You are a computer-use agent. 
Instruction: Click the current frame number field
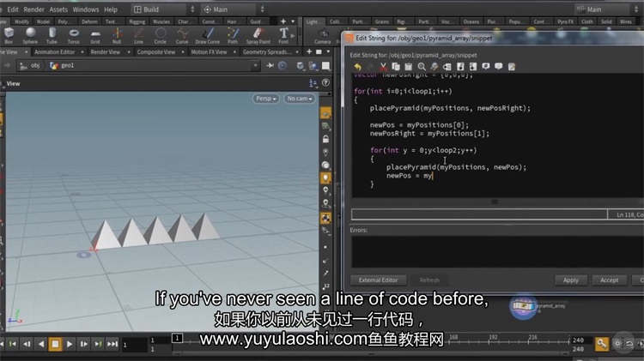pyautogui.click(x=134, y=345)
